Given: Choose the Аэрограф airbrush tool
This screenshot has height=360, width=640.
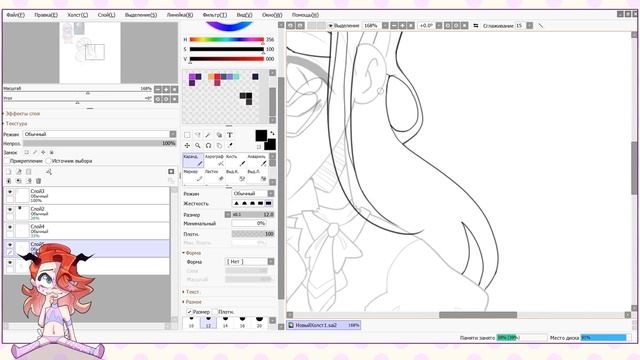Looking at the screenshot, I should (x=214, y=160).
